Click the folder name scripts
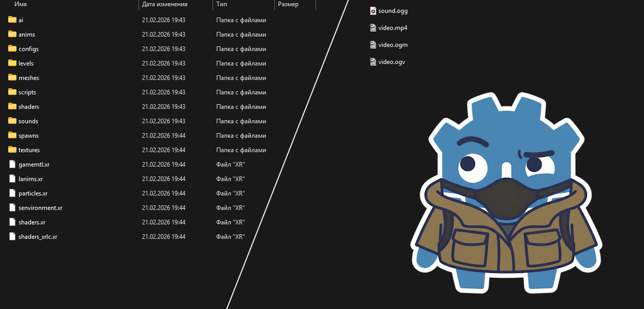The height and width of the screenshot is (309, 644). pos(27,92)
